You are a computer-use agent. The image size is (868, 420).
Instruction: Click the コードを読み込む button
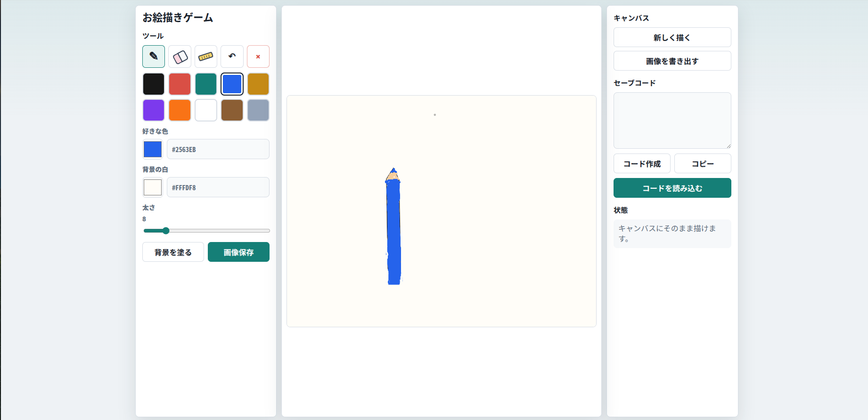tap(672, 188)
